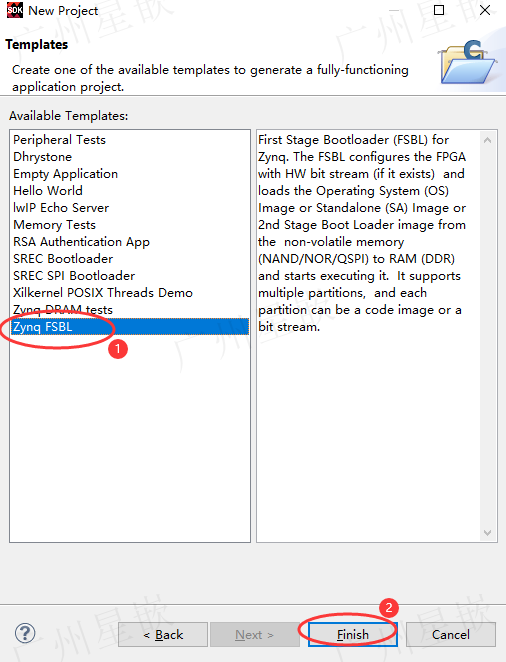Click the description scrollbar down arrow
506x662 pixels.
(487, 533)
